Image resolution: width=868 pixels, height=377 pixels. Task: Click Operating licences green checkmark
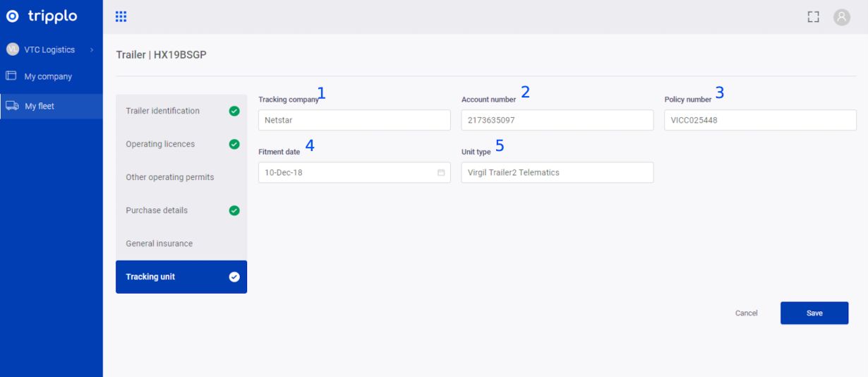click(x=234, y=144)
